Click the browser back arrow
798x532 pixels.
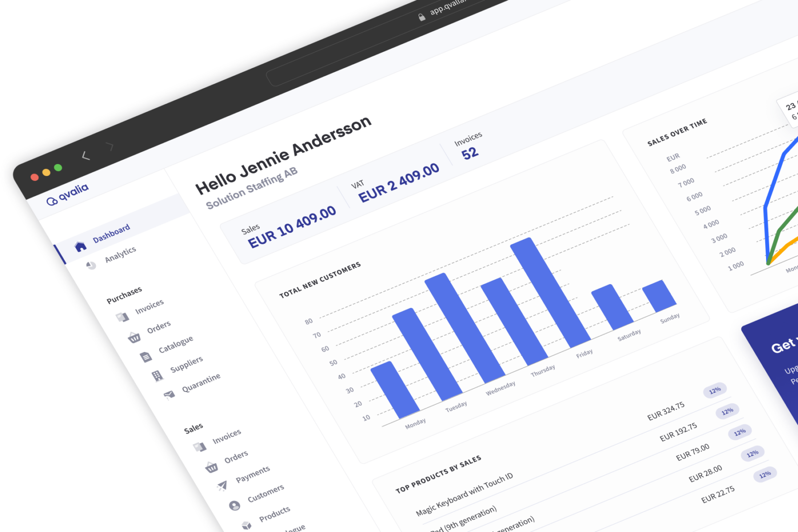[x=86, y=155]
